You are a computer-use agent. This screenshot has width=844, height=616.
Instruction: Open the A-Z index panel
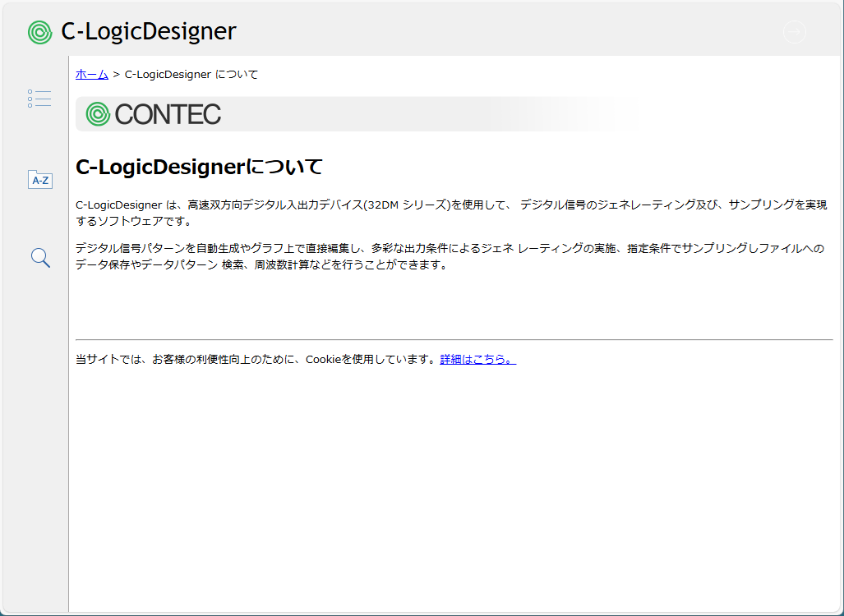pyautogui.click(x=39, y=179)
